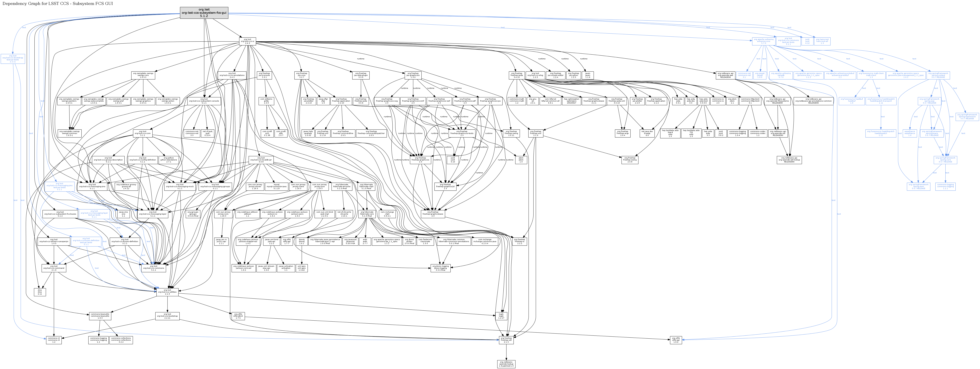Screen dimensions: 980x369
Task: Select the org-lsst-ccs-subsystem-console node
Action: point(204,101)
